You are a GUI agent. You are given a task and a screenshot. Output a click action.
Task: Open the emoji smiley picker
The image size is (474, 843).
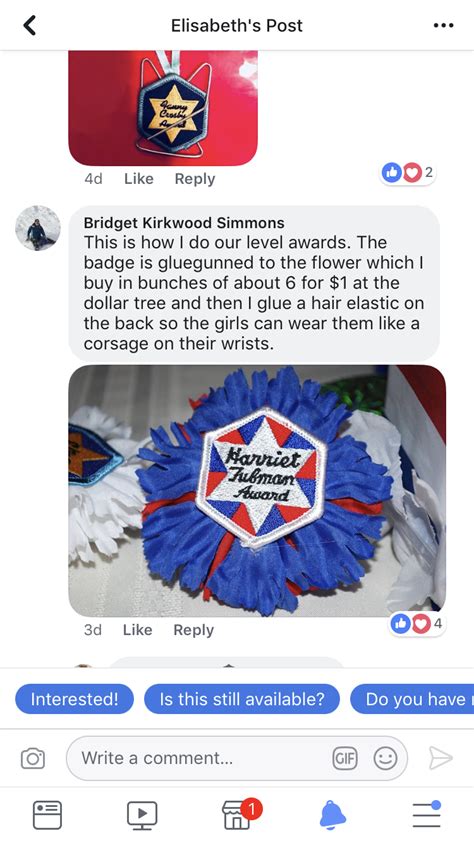[385, 759]
